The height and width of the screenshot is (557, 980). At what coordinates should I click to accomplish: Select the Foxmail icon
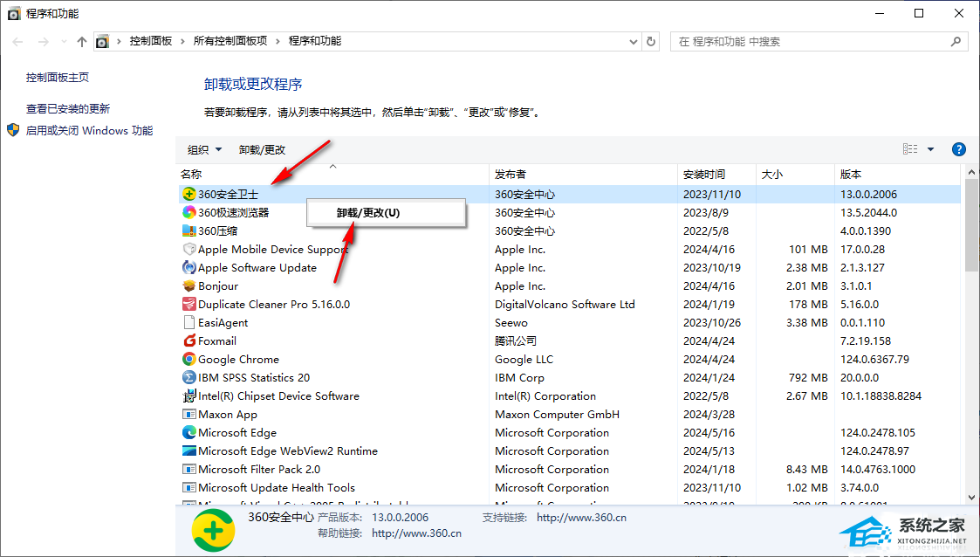point(188,340)
